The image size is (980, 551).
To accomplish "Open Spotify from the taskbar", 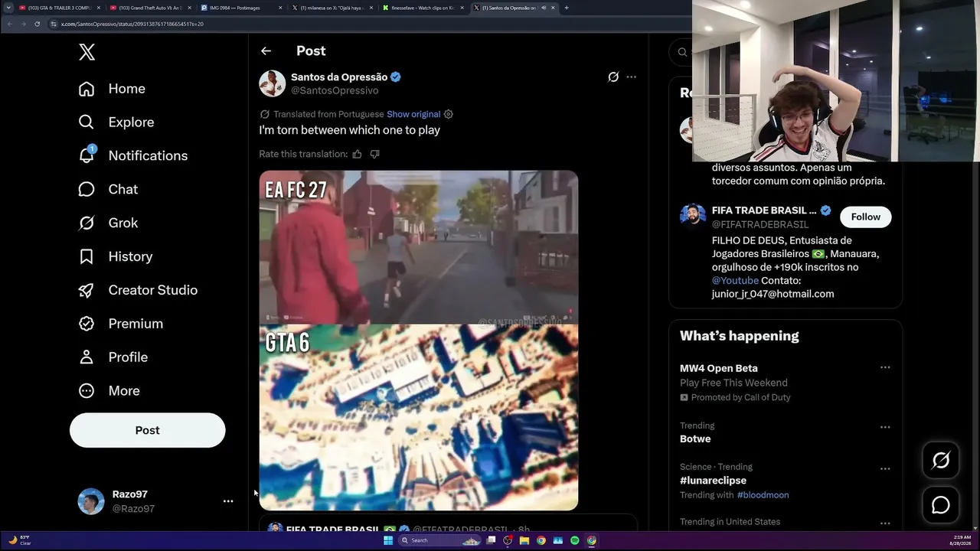I will (x=575, y=540).
